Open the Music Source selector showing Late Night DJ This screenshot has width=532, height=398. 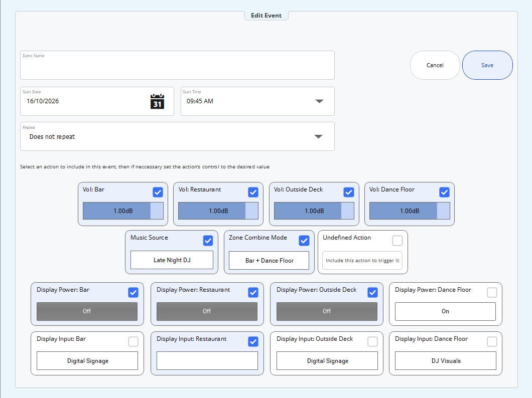[x=172, y=260]
